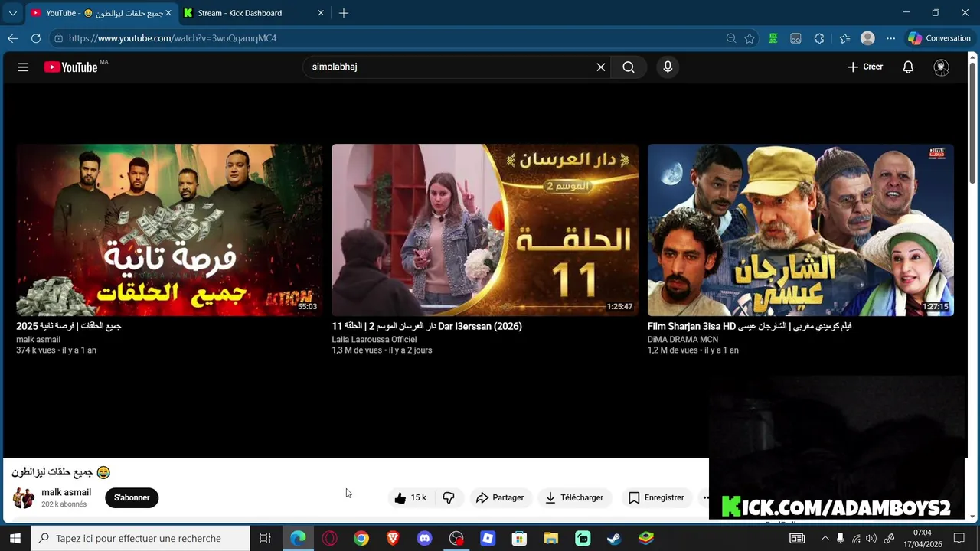Open the 2025 جميع الحلقات video title

pyautogui.click(x=69, y=326)
